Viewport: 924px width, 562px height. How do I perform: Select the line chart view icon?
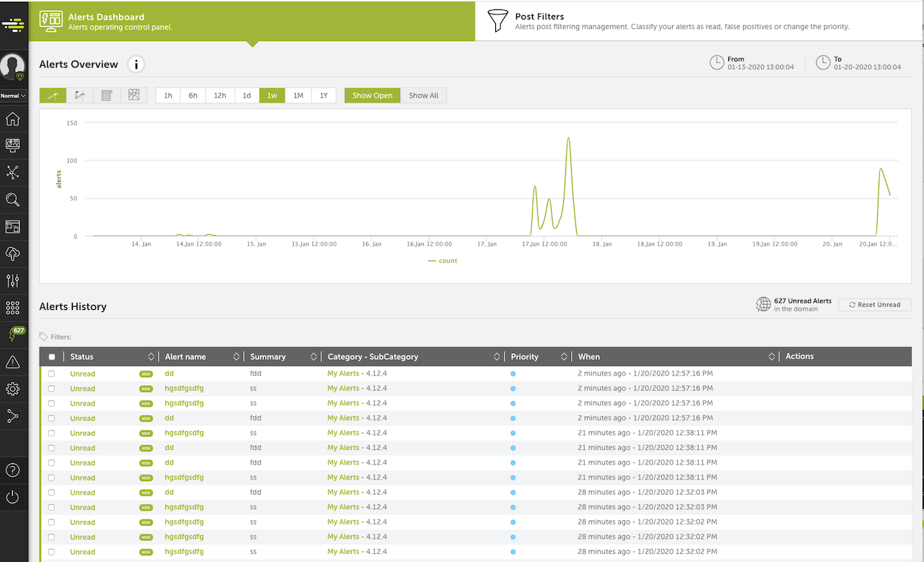click(x=52, y=95)
